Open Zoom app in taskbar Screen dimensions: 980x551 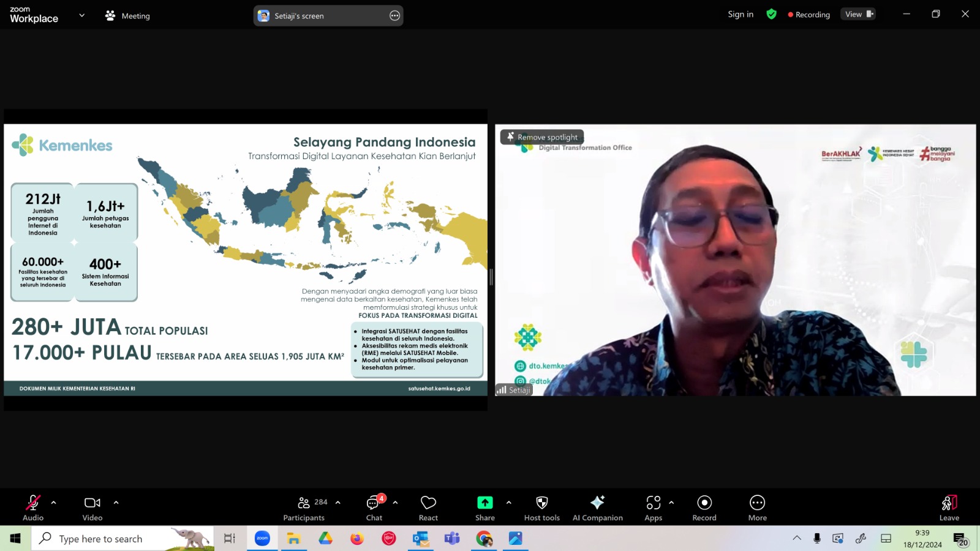(262, 539)
